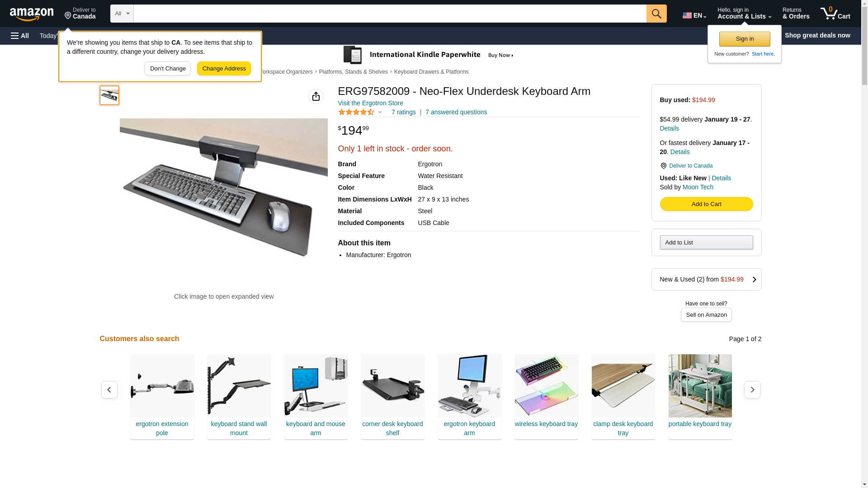The image size is (868, 488).
Task: Show previous page of related searches
Action: [109, 389]
